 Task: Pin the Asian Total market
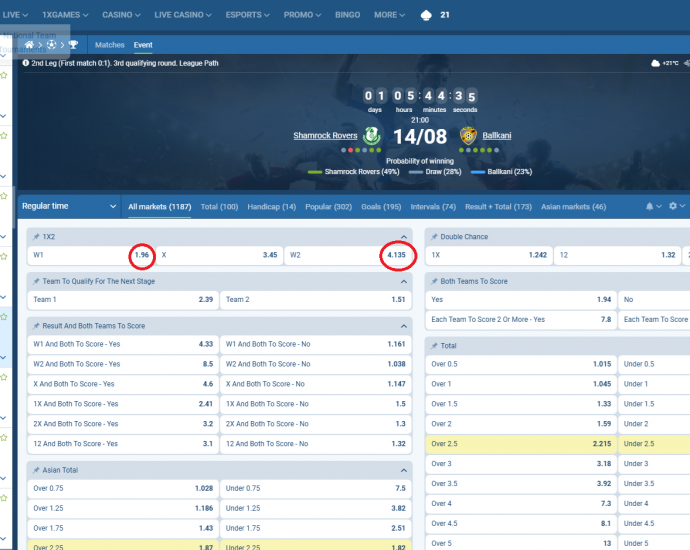click(36, 470)
